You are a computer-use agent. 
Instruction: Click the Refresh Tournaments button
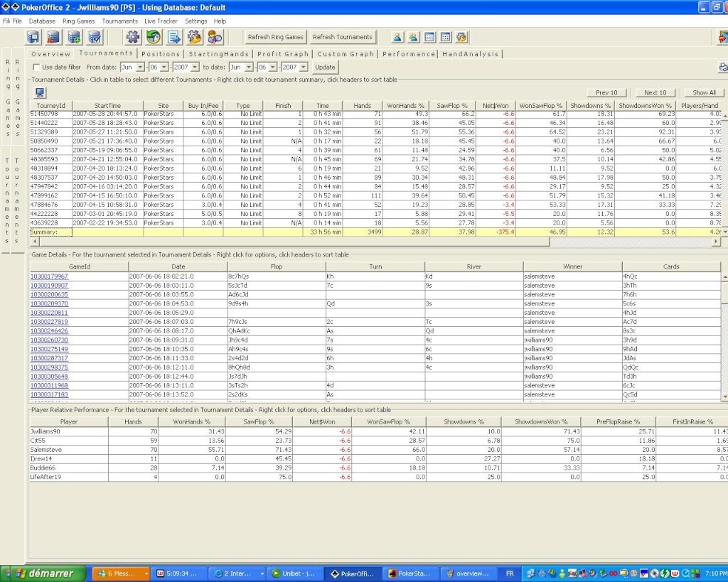coord(342,37)
